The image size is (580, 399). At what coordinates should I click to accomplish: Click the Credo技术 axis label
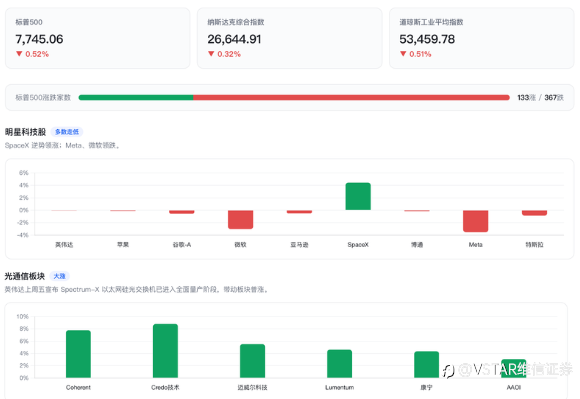[165, 388]
